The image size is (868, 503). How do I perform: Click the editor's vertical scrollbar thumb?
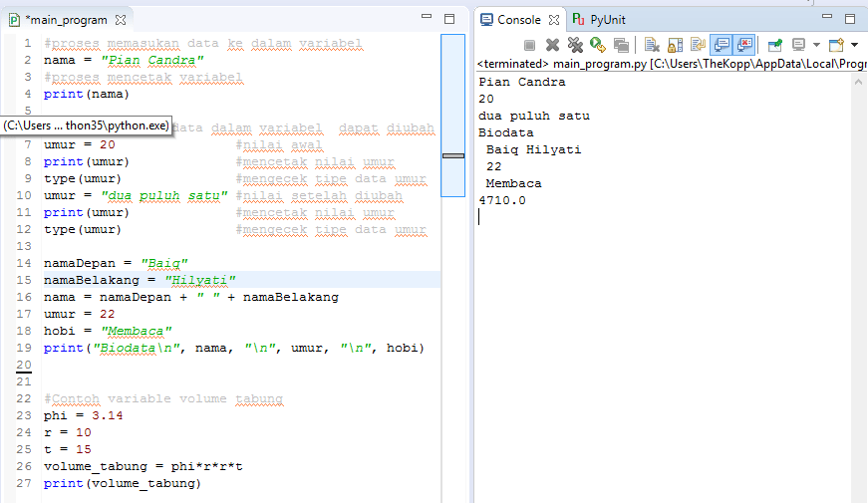[452, 155]
